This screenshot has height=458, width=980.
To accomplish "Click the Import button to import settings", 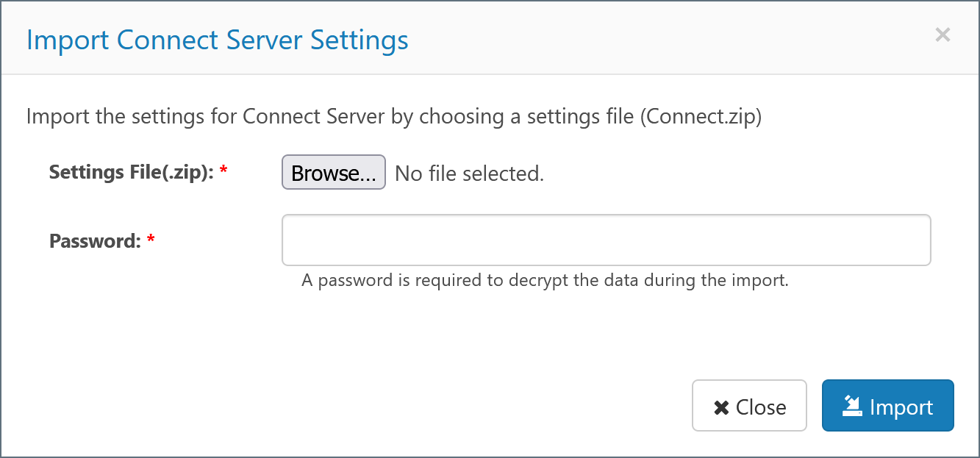I will [x=887, y=405].
